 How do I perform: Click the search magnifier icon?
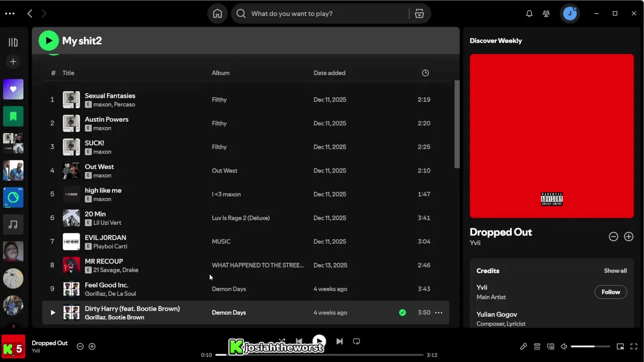point(241,14)
